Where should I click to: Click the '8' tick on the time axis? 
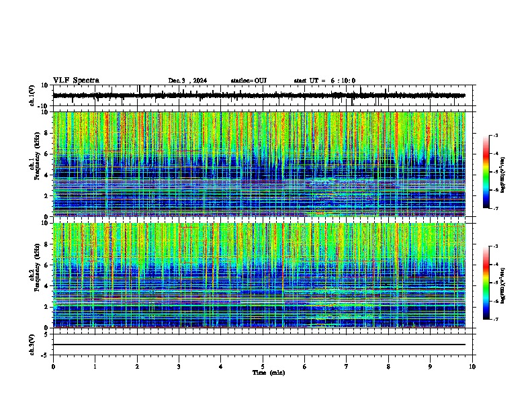(x=388, y=367)
